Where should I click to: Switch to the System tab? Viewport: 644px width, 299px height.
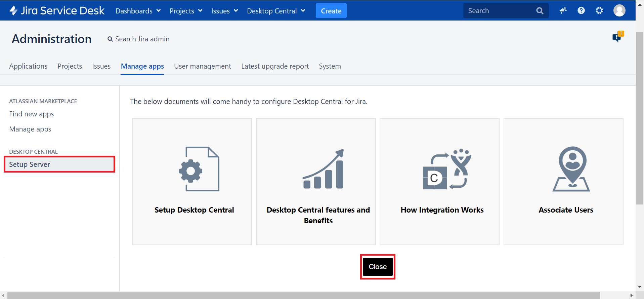coord(330,66)
